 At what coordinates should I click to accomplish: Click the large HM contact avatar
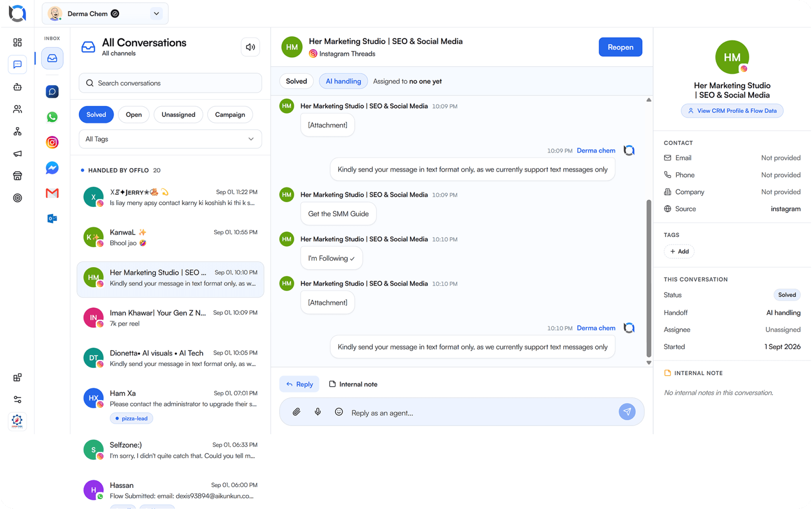732,57
